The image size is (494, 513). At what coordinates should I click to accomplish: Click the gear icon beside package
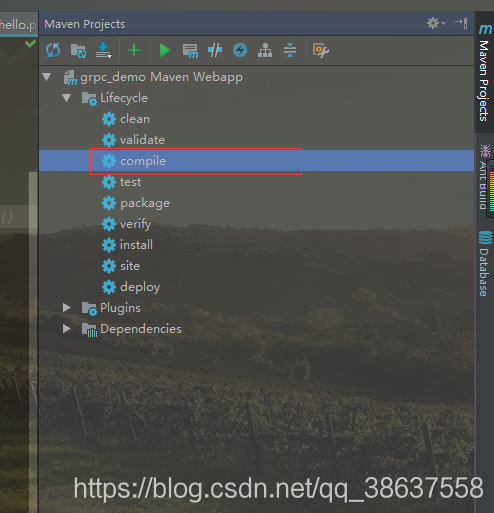point(109,203)
